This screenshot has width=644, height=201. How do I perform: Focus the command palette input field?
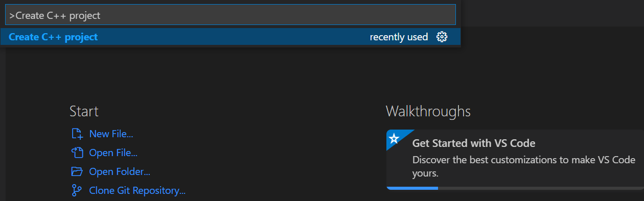[230, 15]
